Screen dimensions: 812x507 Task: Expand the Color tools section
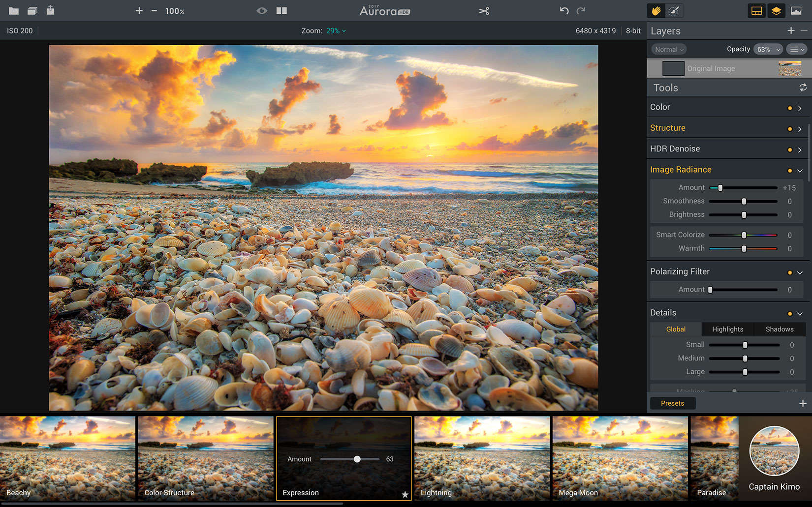[800, 108]
